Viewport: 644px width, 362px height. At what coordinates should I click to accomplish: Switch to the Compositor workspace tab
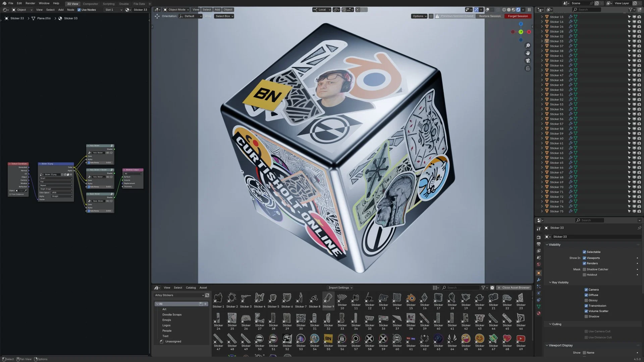pos(90,4)
